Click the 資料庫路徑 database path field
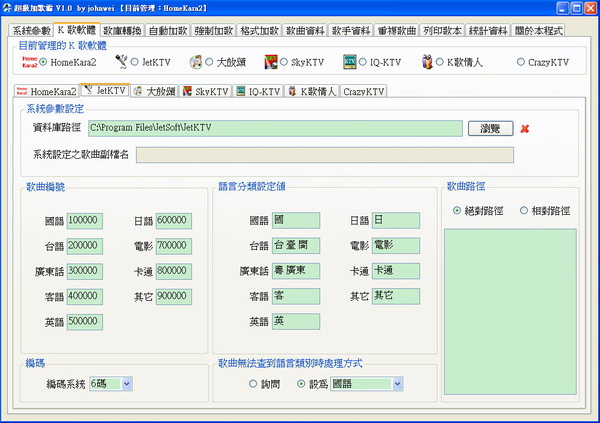600x423 pixels. pos(276,128)
